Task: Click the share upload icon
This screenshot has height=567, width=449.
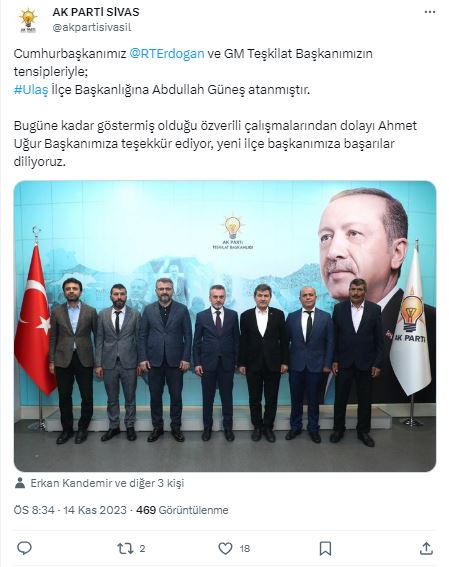Action: pyautogui.click(x=426, y=548)
